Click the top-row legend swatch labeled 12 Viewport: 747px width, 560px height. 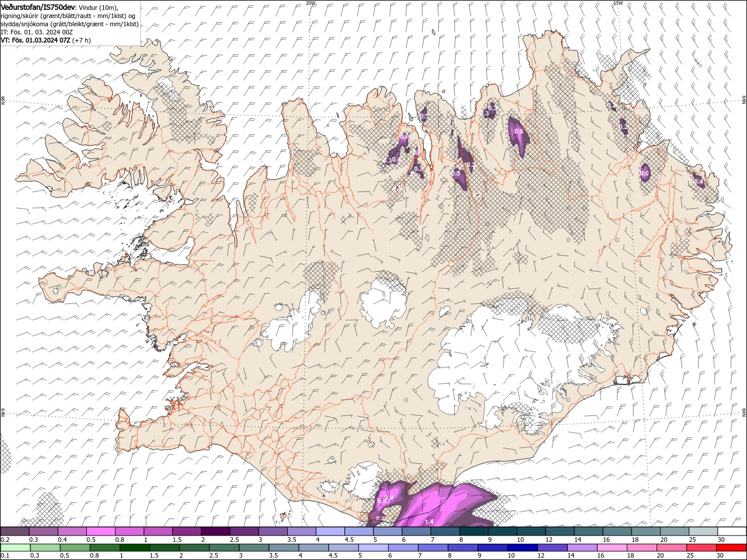[x=560, y=531]
